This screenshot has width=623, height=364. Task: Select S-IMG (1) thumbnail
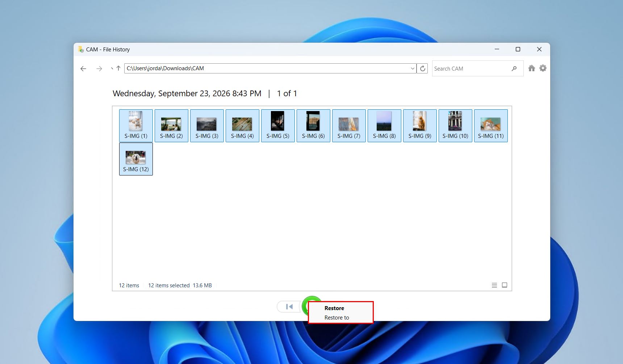click(136, 126)
